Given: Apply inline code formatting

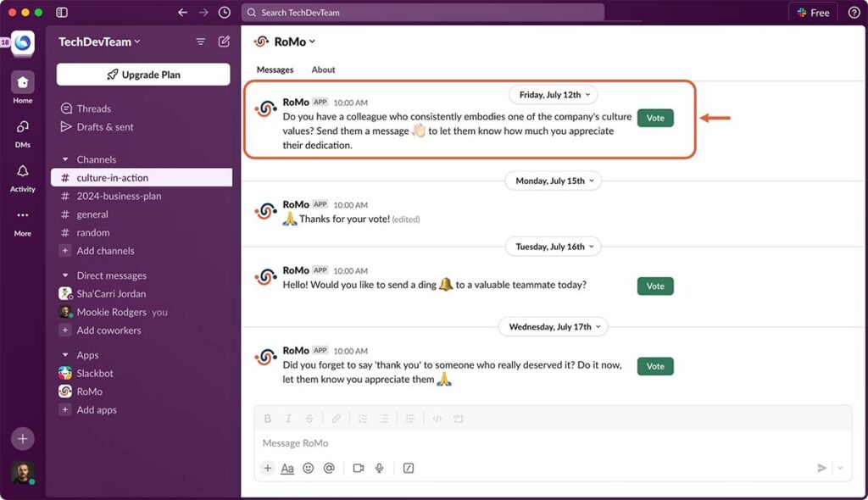Looking at the screenshot, I should pos(437,419).
